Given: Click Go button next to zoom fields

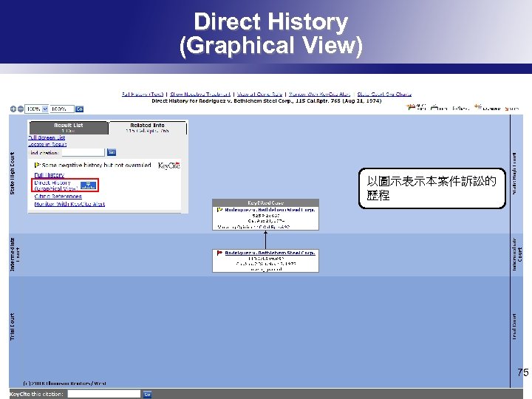Looking at the screenshot, I should click(79, 109).
